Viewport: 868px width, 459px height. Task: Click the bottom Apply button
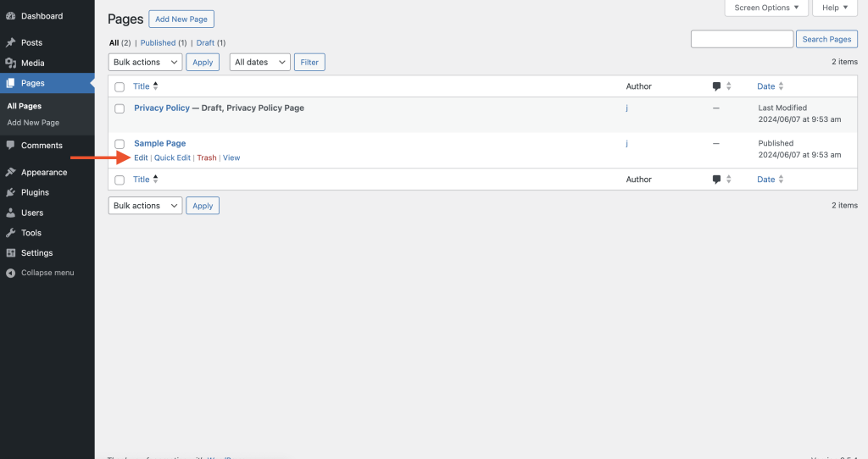[203, 205]
